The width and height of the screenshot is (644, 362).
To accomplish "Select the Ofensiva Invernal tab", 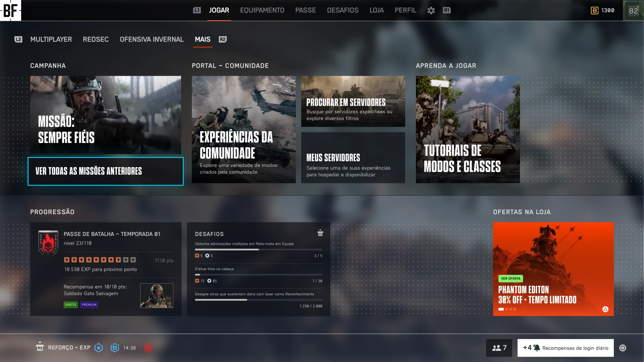I will click(x=152, y=40).
